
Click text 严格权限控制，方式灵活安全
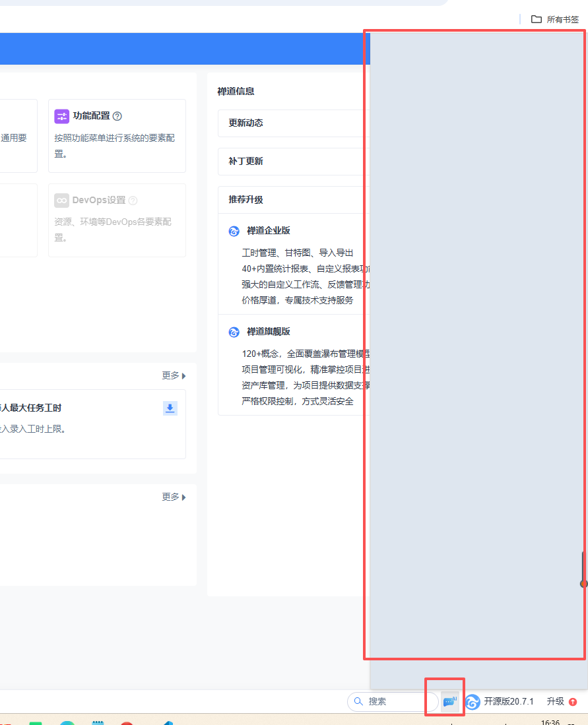[298, 401]
